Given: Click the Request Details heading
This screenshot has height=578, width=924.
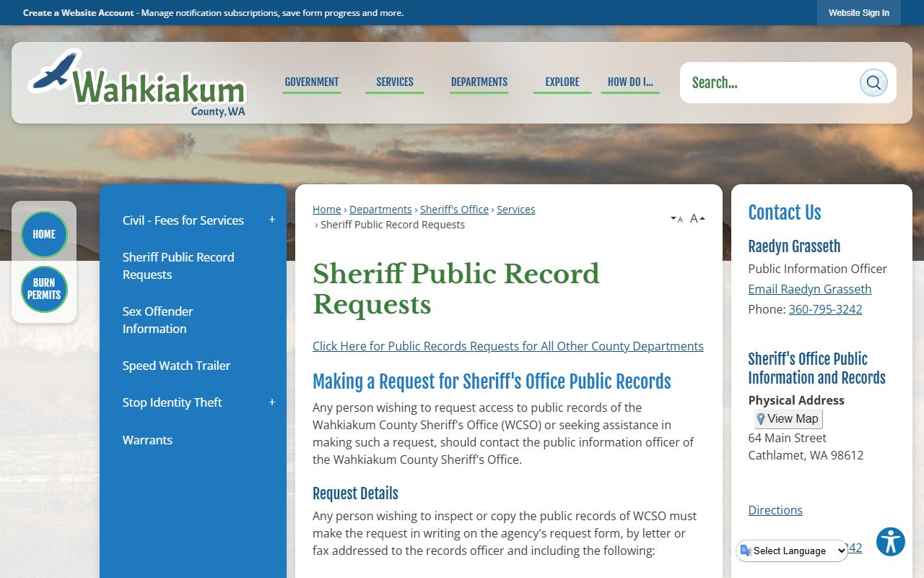Looking at the screenshot, I should (355, 493).
